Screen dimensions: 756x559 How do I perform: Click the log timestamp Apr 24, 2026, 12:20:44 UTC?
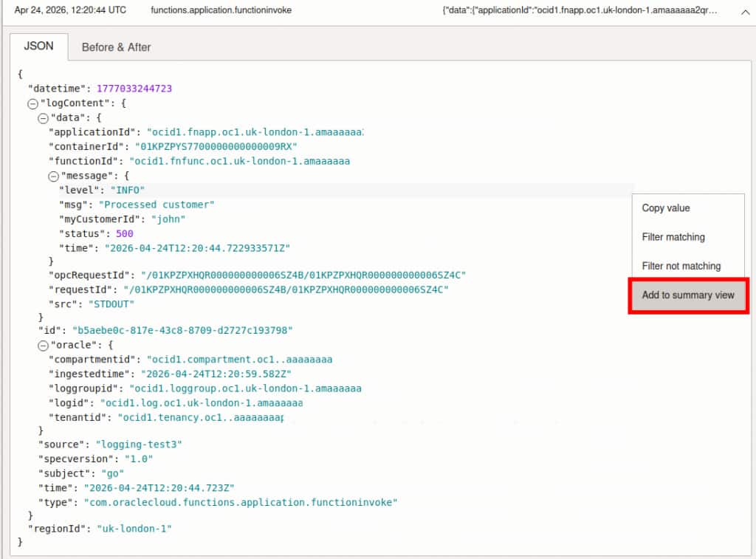[70, 10]
